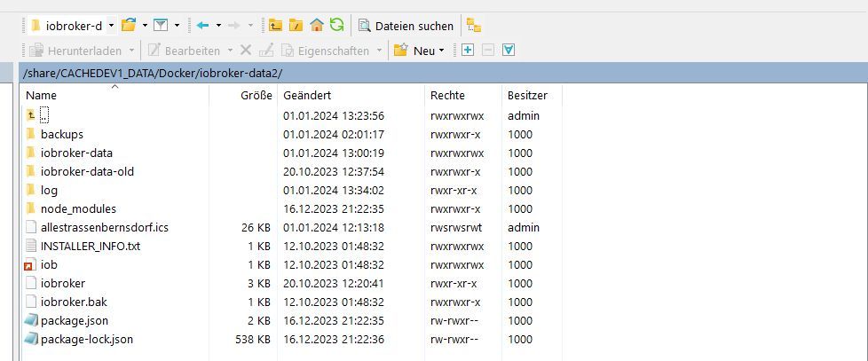Click the select all checkmark icon

(509, 51)
